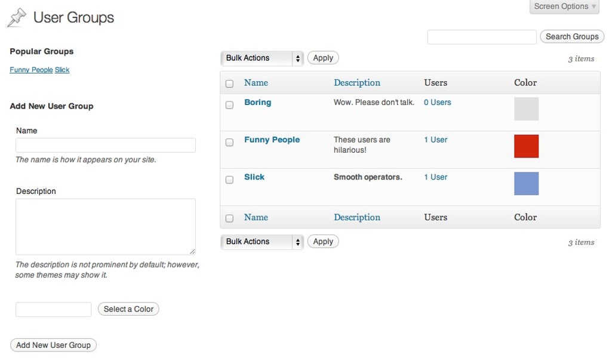609x364 pixels.
Task: Click inside the Name input field
Action: coord(105,145)
